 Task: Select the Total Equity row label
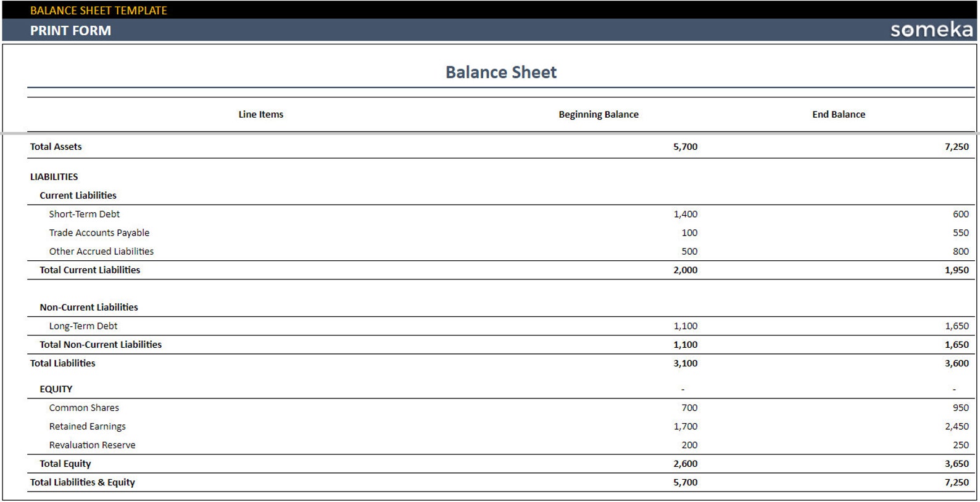[65, 464]
